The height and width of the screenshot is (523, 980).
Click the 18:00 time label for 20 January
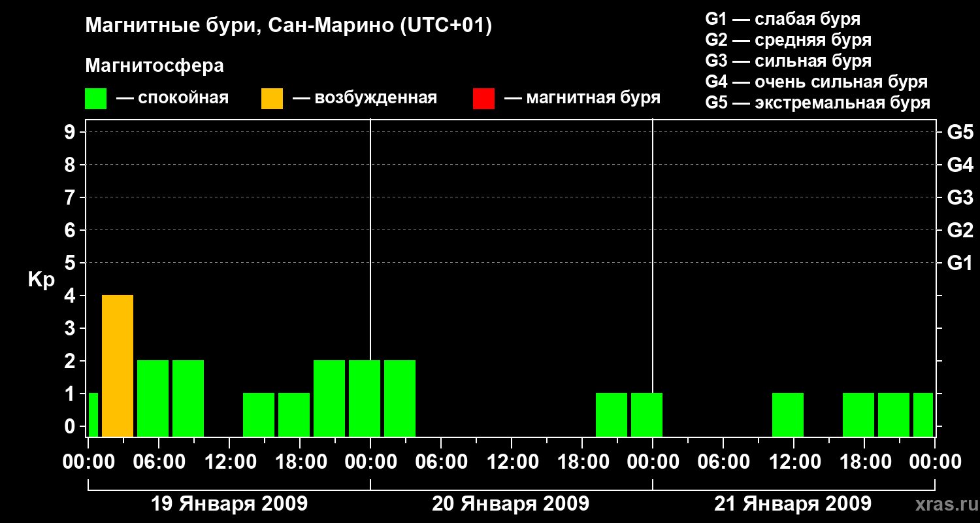[582, 462]
